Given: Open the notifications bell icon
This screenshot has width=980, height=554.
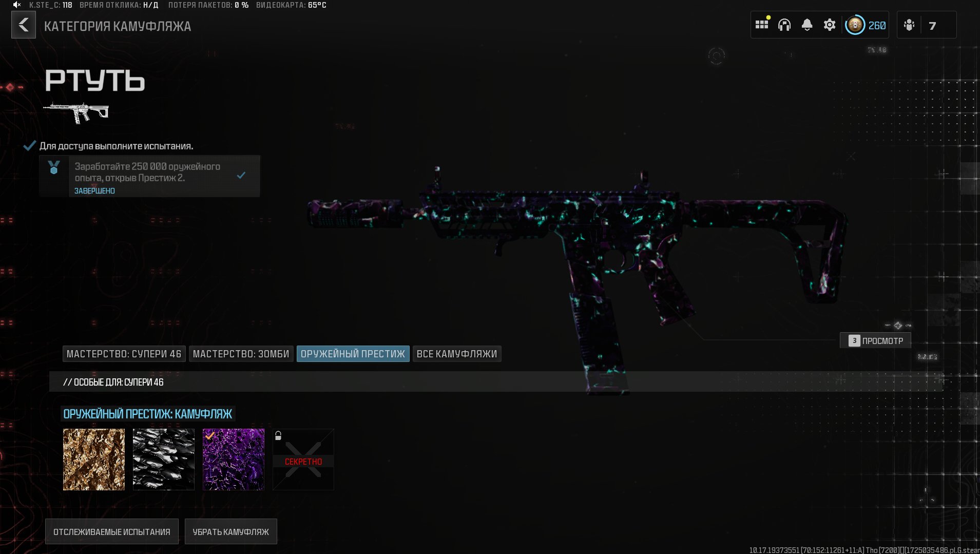Looking at the screenshot, I should [806, 25].
